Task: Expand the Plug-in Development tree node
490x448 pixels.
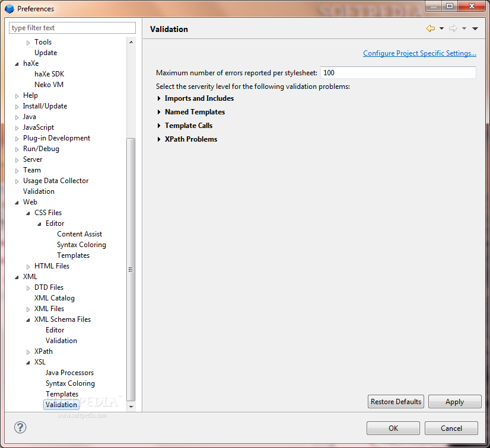Action: (x=17, y=139)
